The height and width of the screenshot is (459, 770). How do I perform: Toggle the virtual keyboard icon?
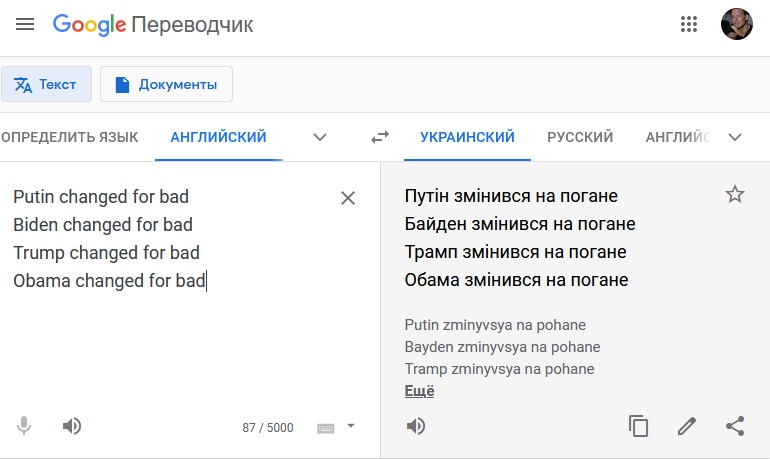coord(326,429)
